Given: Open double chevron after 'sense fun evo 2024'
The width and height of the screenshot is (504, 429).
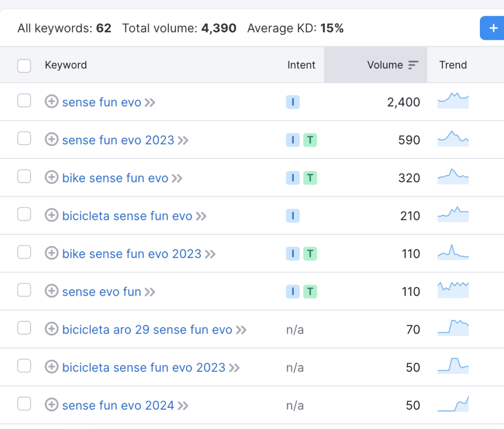Looking at the screenshot, I should (183, 406).
